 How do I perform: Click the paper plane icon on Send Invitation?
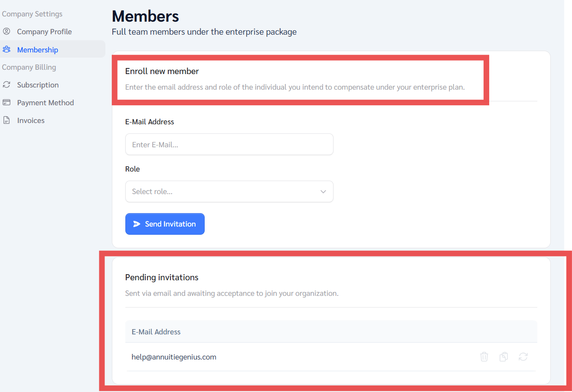pyautogui.click(x=137, y=224)
